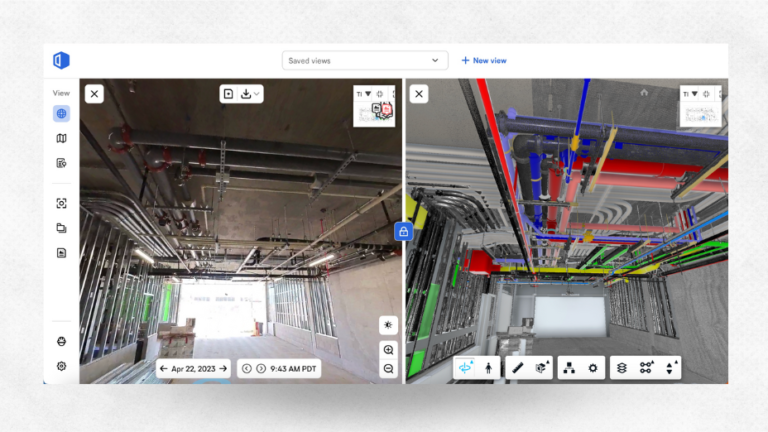Close the left photo panel
768x432 pixels.
[x=94, y=94]
